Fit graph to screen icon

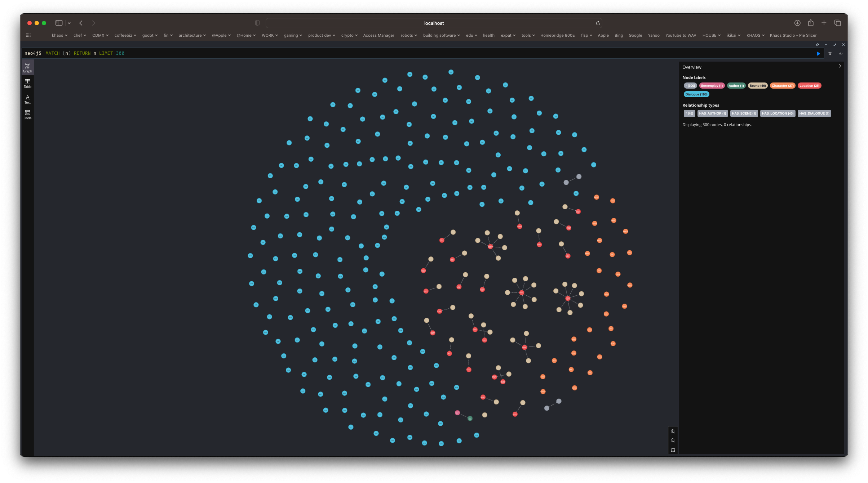673,450
